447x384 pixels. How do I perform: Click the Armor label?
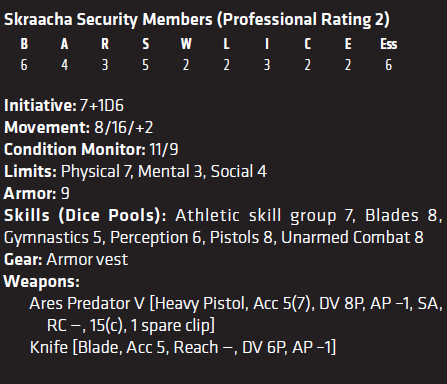(x=30, y=193)
